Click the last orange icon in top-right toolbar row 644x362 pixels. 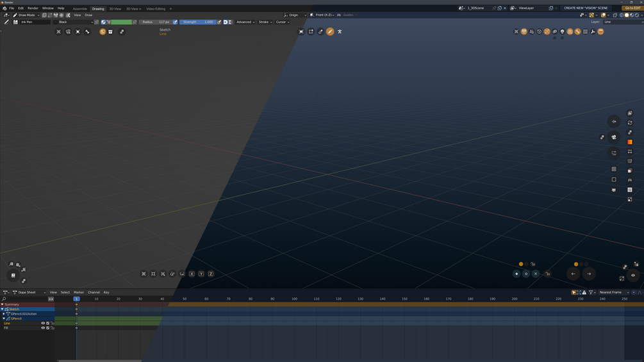(601, 31)
